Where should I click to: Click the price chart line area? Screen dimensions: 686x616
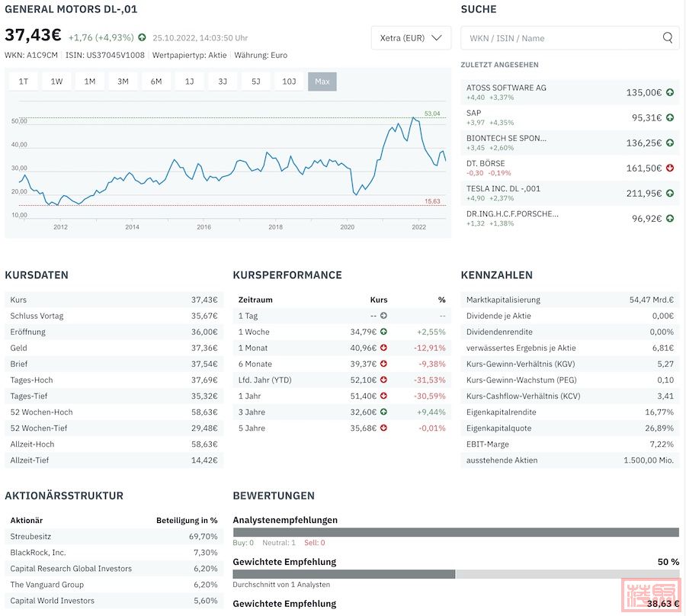232,160
